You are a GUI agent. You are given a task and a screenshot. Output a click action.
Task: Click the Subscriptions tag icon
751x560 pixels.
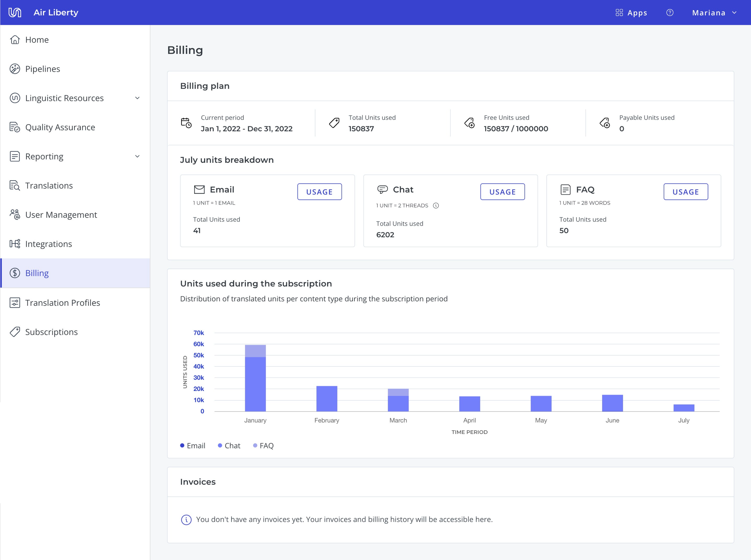[15, 332]
